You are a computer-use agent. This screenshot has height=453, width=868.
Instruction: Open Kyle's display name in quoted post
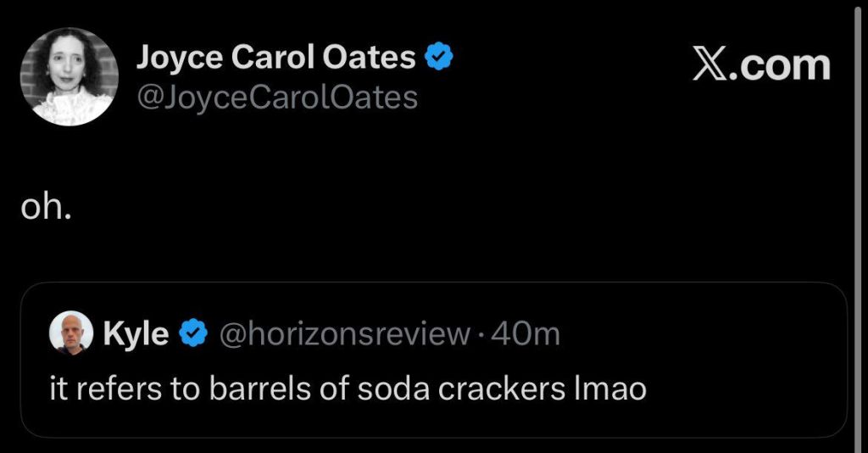pos(136,333)
